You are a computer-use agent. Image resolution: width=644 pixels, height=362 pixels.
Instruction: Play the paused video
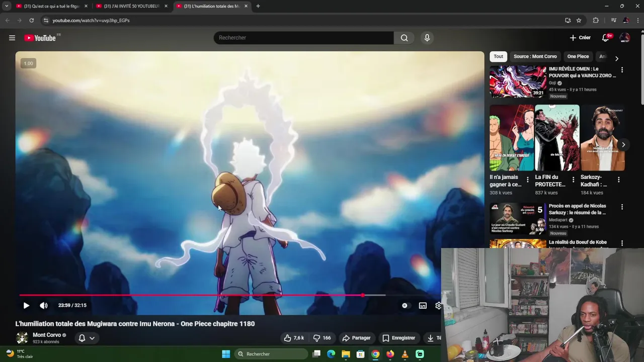coord(26,305)
